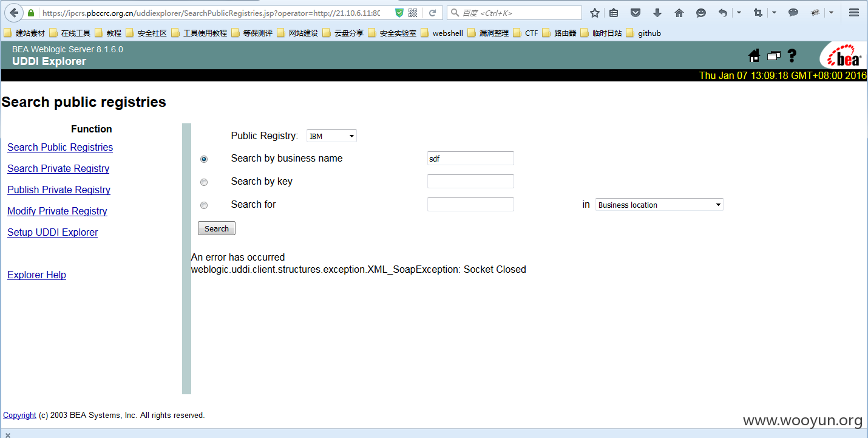The image size is (868, 438).
Task: Open the downloads arrow icon
Action: (x=657, y=13)
